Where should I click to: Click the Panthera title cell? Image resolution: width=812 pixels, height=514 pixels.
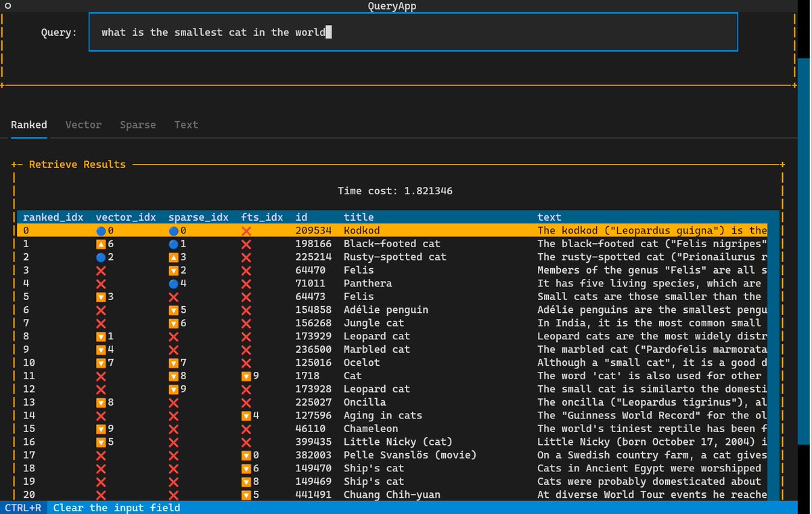coord(368,283)
